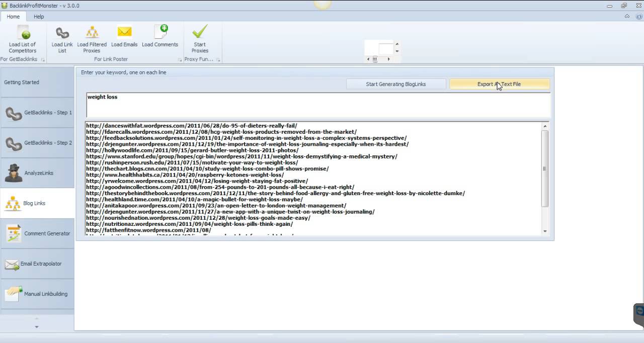Select drjengunter importance-of-weight-loss-journaling URL row
Image resolution: width=644 pixels, height=343 pixels.
(247, 144)
